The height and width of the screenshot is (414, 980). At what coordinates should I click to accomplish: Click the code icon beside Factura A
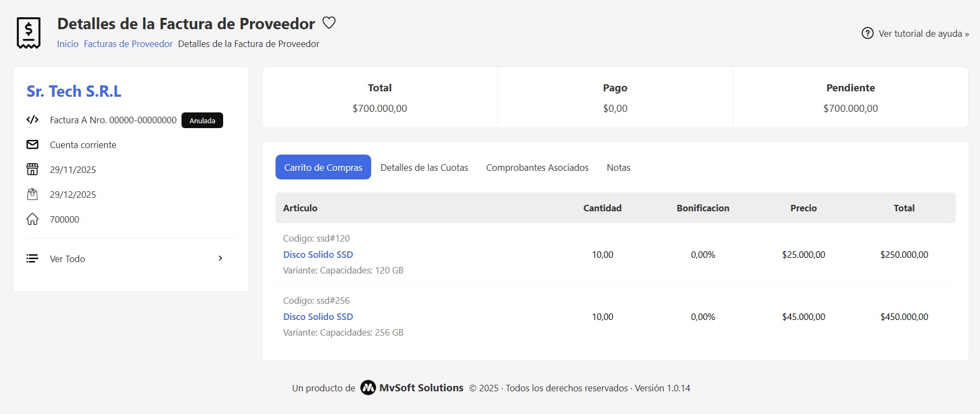[x=32, y=120]
